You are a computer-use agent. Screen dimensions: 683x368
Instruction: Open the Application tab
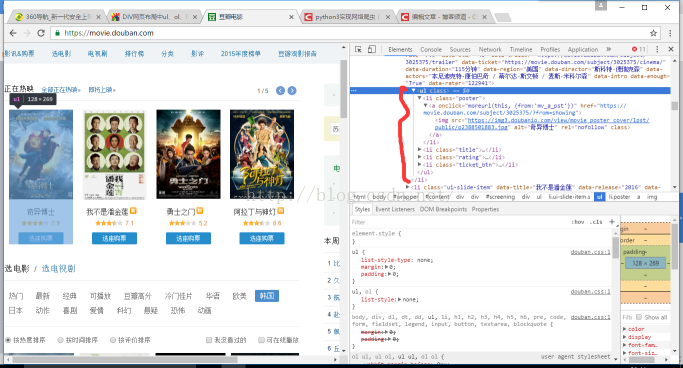(583, 50)
